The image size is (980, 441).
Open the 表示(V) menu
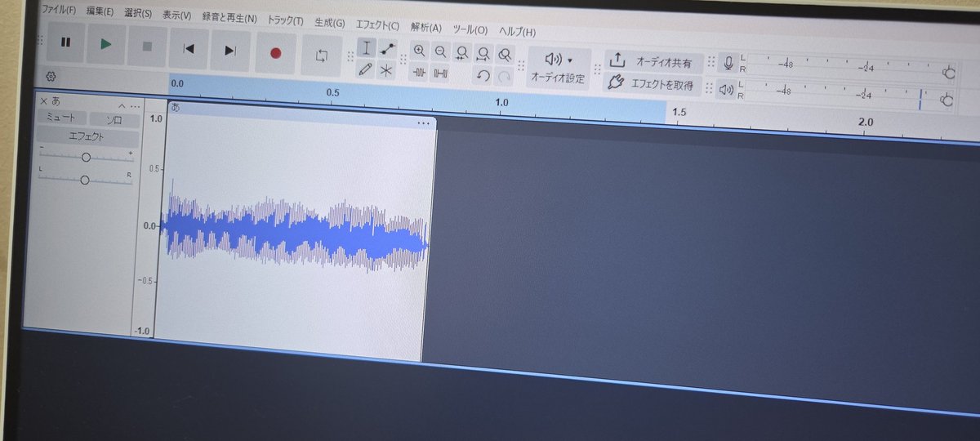click(176, 16)
